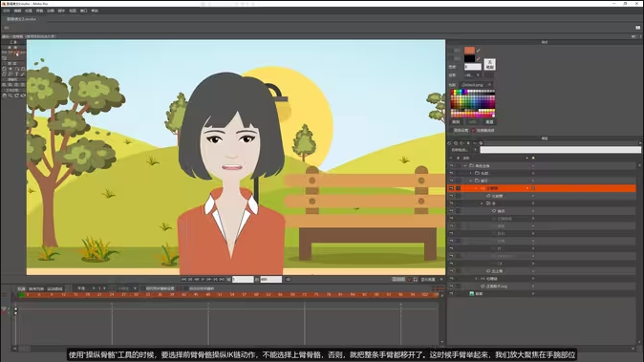
Task: Click the document tab below menu bar
Action: coord(21,19)
